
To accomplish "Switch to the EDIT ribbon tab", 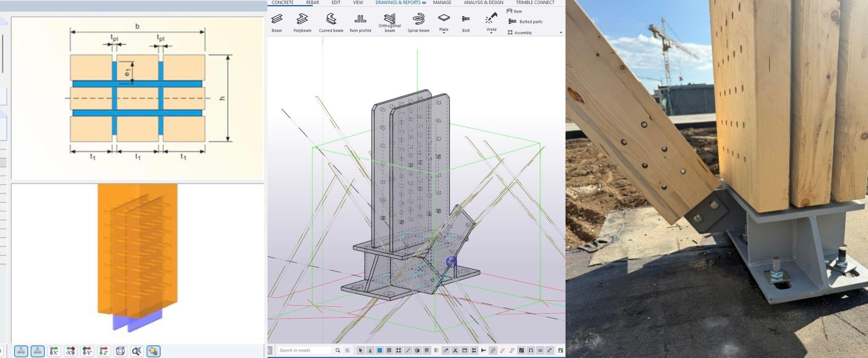I will tap(336, 2).
